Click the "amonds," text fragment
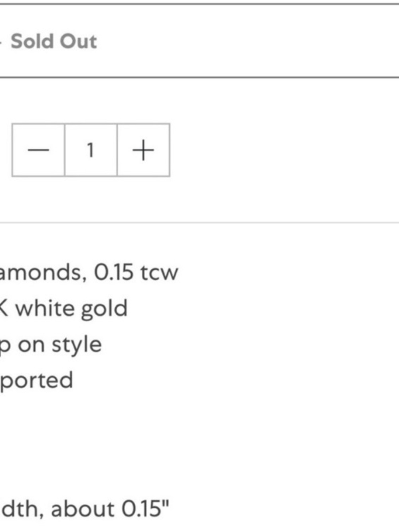 pos(43,273)
